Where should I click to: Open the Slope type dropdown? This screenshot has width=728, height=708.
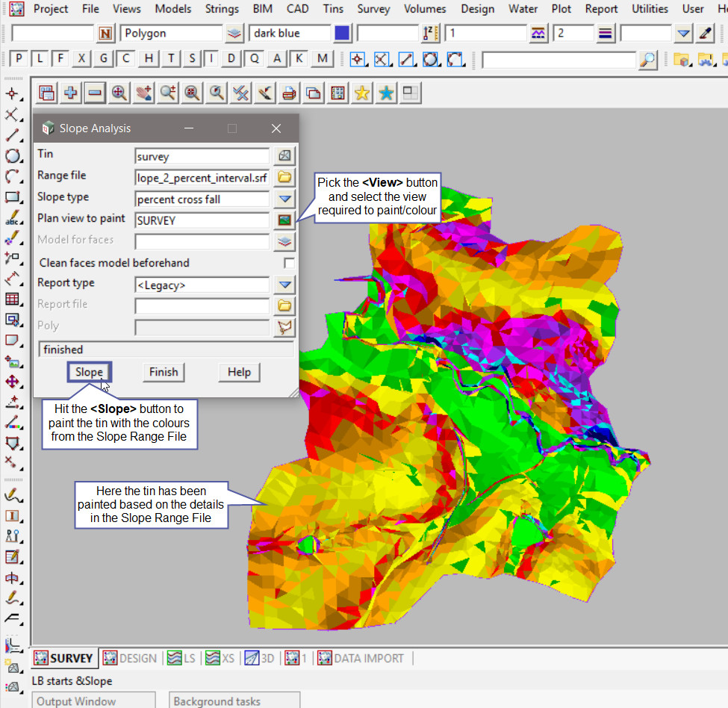coord(284,199)
